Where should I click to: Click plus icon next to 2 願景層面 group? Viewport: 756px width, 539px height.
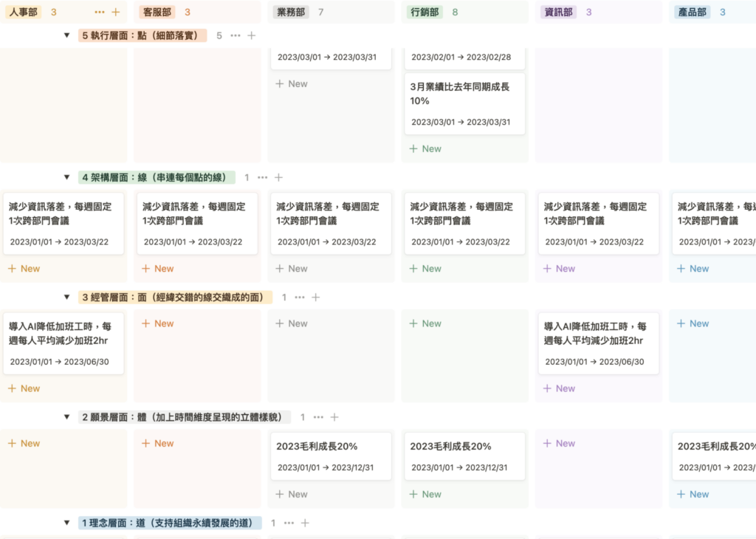click(x=334, y=417)
